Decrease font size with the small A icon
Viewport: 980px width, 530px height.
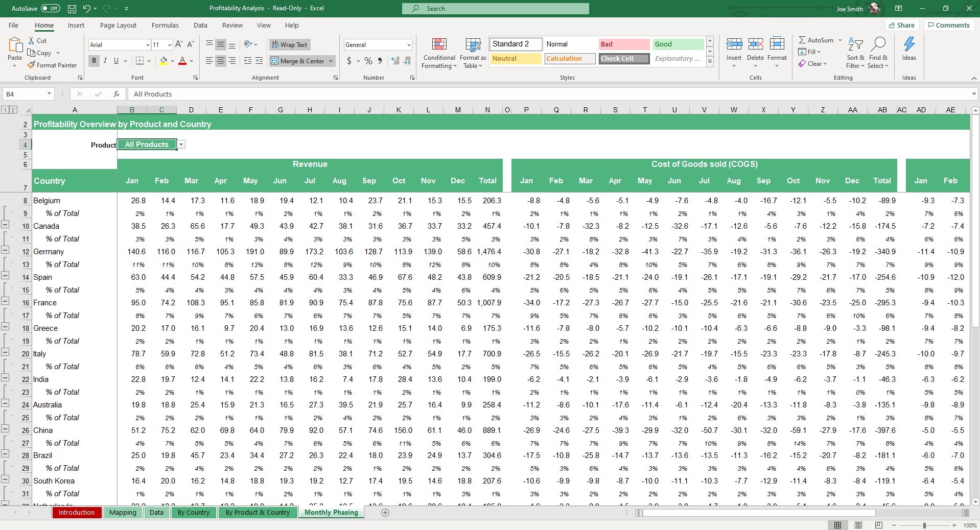(x=190, y=45)
